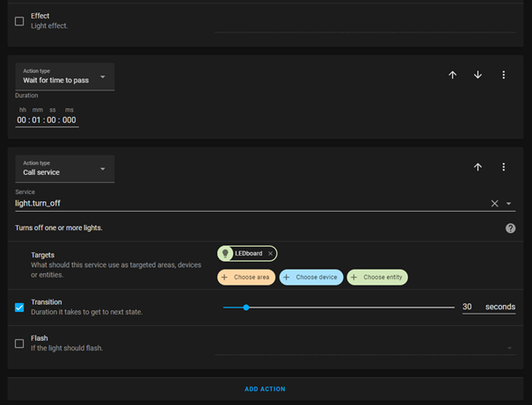Click the Effect text input field

[x=366, y=26]
